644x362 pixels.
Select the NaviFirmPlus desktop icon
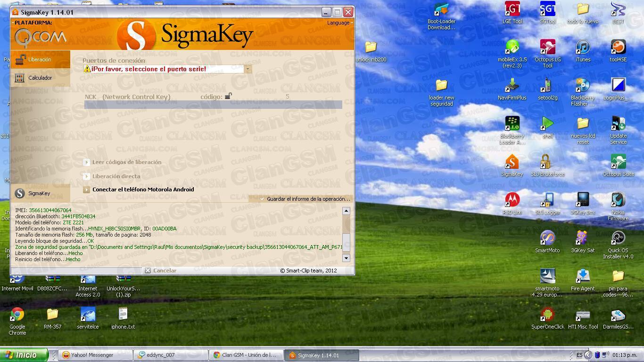pyautogui.click(x=512, y=90)
